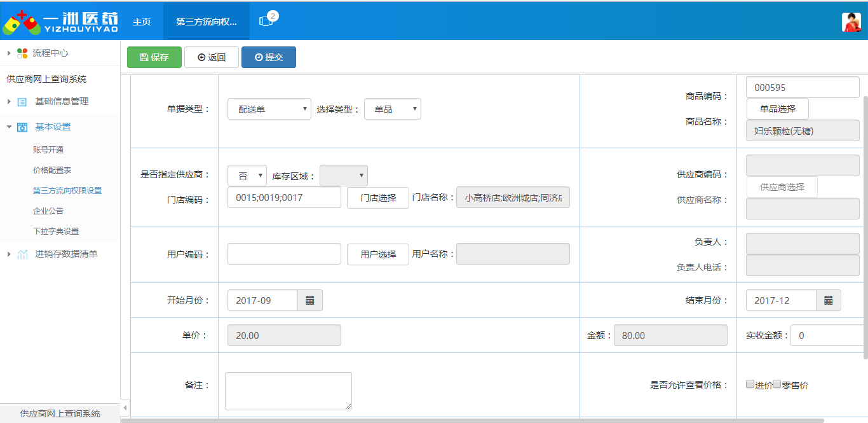Click the 基础信息管理 sidebar icon
Viewport: 868px width, 423px height.
(22, 101)
